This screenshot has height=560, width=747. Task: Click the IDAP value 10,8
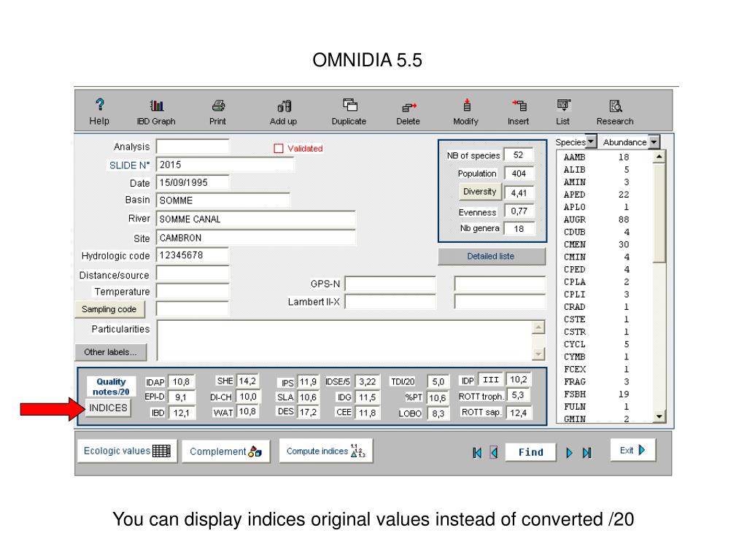pyautogui.click(x=182, y=382)
